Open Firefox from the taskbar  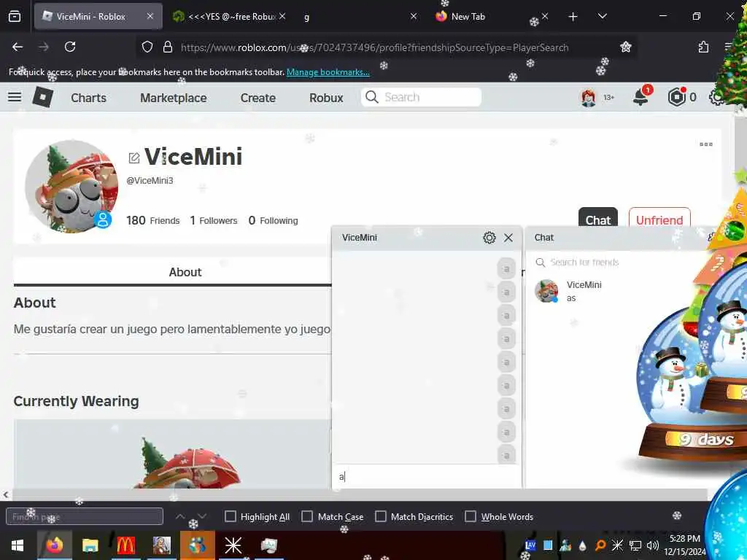tap(54, 545)
